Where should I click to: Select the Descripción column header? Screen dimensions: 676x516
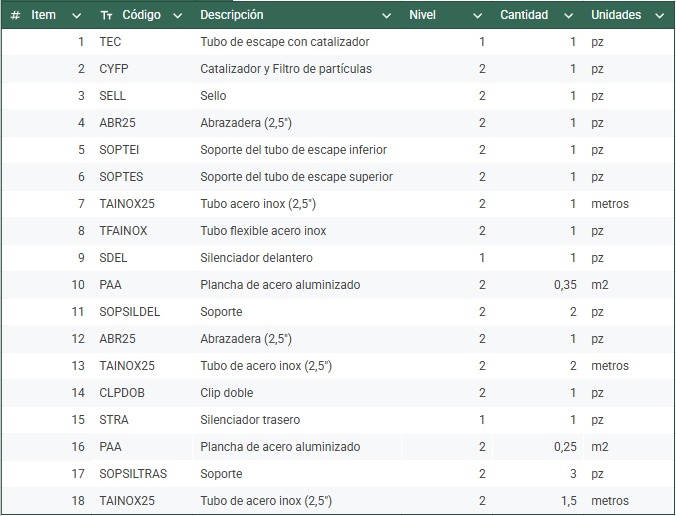tap(232, 15)
